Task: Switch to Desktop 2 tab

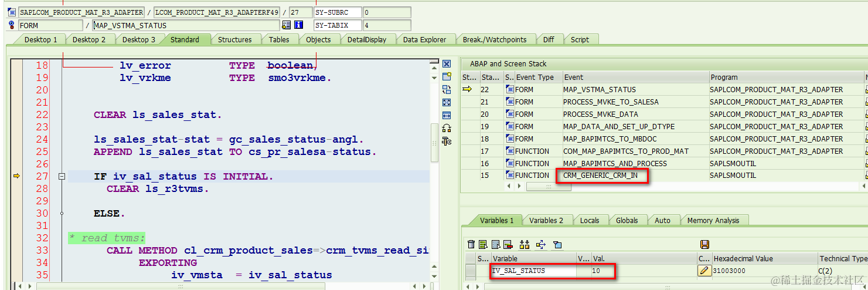Action: point(89,39)
